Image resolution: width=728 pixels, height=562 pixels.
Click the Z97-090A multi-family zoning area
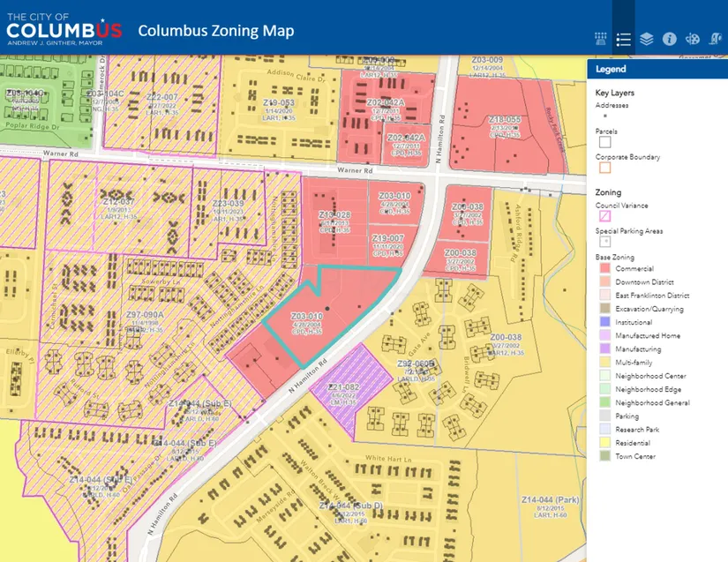tap(147, 318)
